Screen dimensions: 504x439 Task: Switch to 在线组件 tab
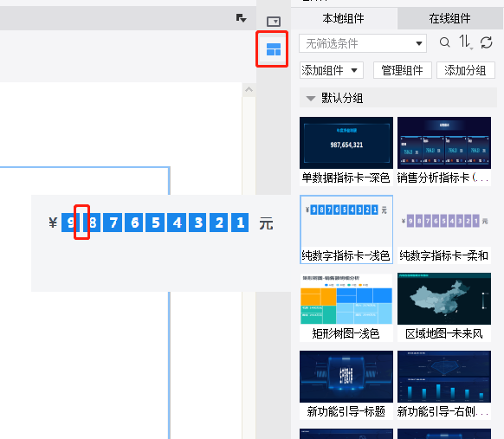tap(449, 19)
